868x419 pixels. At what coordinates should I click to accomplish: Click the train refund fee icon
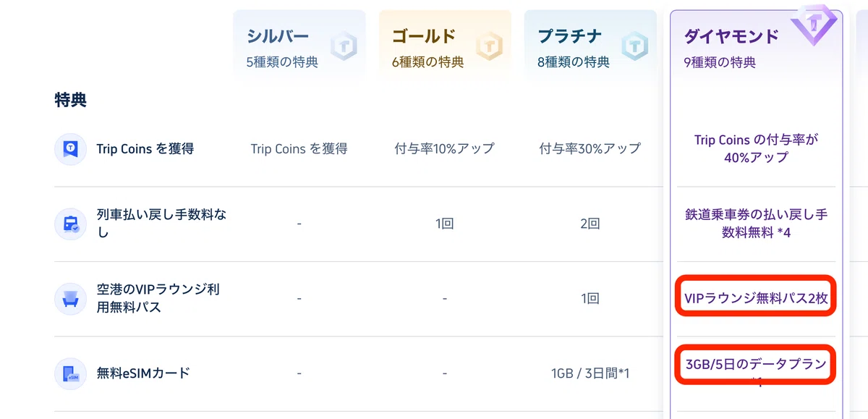pos(71,224)
